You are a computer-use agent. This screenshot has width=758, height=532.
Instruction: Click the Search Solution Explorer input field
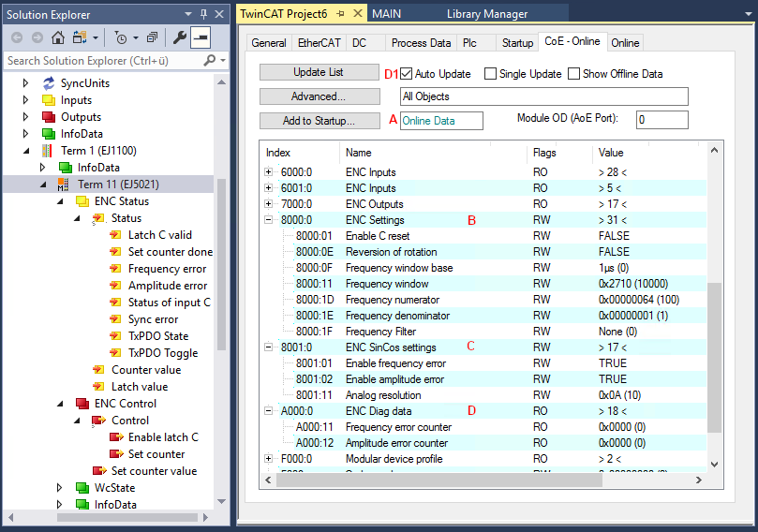[x=104, y=60]
